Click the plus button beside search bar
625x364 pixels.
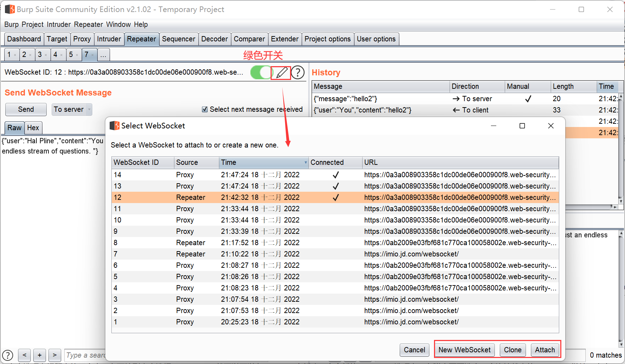pyautogui.click(x=40, y=355)
